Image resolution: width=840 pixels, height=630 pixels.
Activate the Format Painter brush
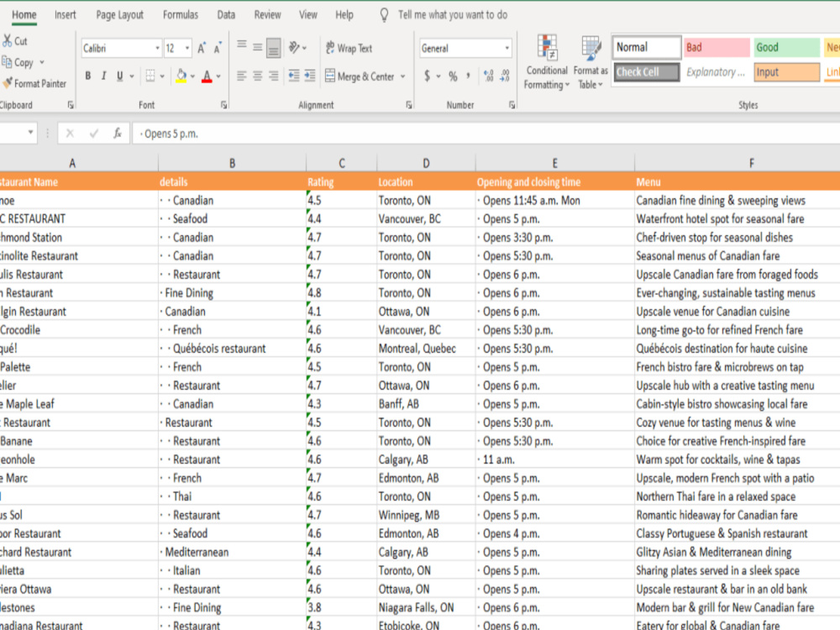click(7, 83)
